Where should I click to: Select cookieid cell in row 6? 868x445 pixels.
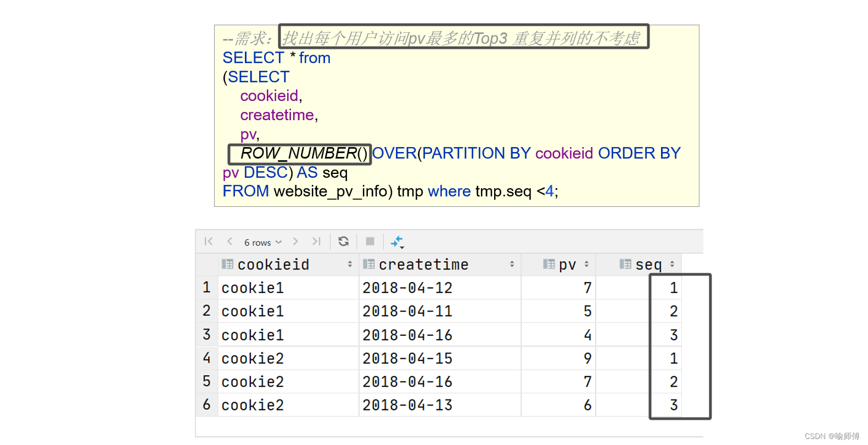coord(288,405)
